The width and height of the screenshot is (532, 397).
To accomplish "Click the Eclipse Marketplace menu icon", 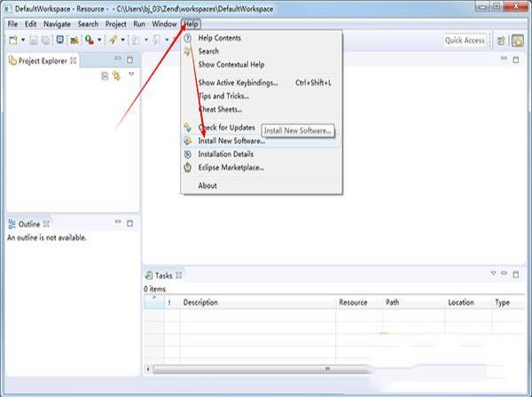I will tap(188, 167).
